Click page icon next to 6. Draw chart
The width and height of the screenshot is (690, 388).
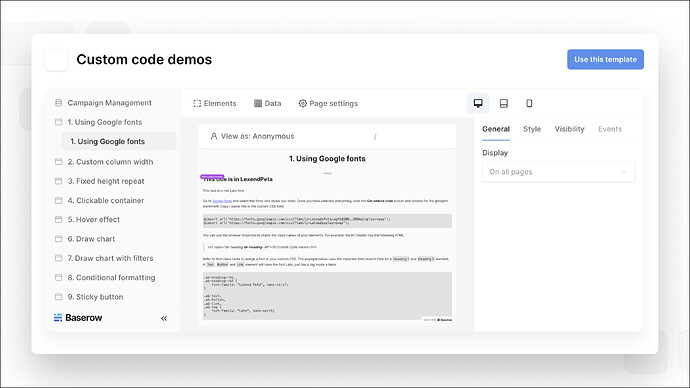[x=59, y=239]
